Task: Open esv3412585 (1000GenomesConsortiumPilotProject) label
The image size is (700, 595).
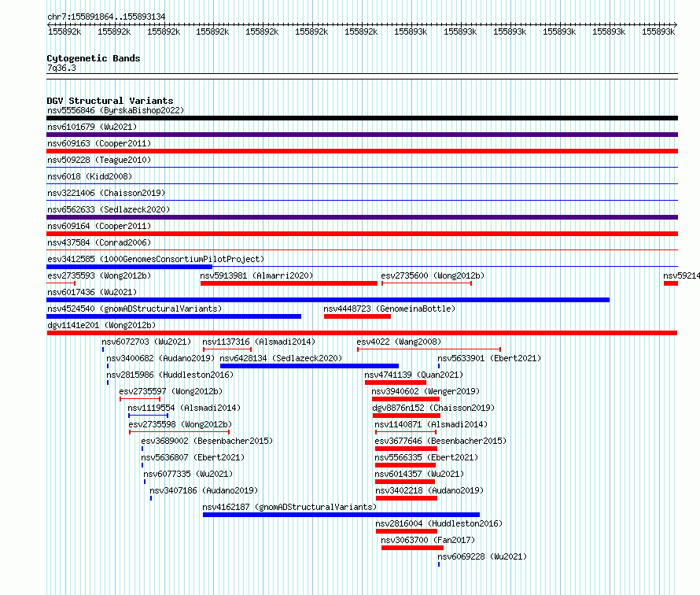Action: point(156,259)
